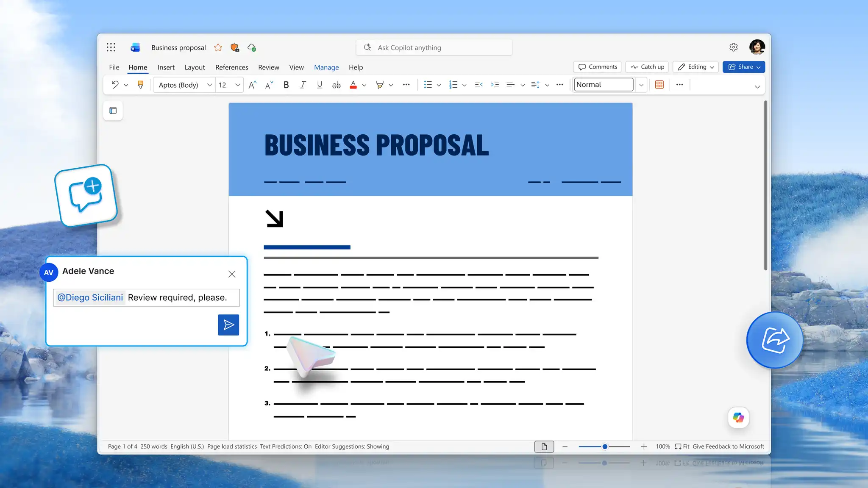Apply text highlight color
This screenshot has height=488, width=868.
pyautogui.click(x=380, y=85)
